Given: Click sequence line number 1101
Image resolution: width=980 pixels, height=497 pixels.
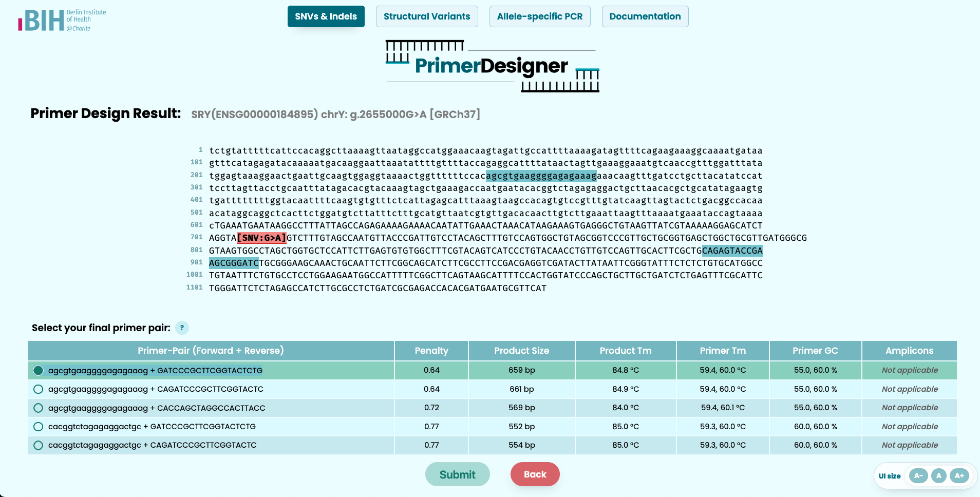Looking at the screenshot, I should (x=195, y=288).
